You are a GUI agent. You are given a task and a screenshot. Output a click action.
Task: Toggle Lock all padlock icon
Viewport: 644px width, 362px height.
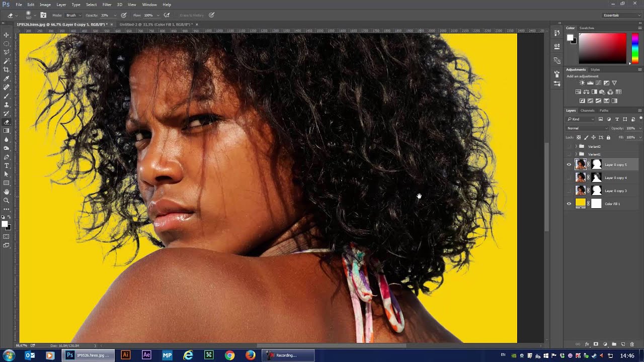coord(608,137)
